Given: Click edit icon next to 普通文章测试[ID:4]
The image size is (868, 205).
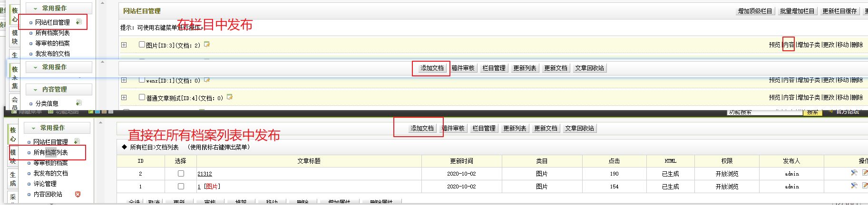Looking at the screenshot, I should tap(230, 97).
